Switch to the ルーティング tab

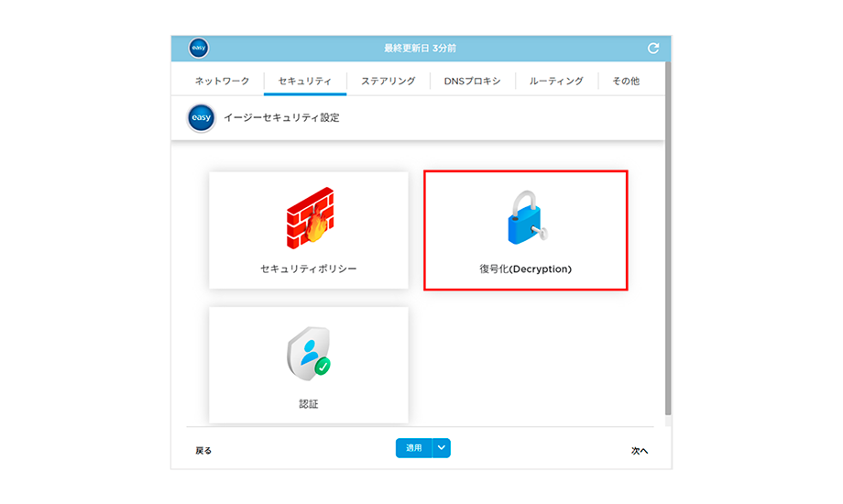(556, 82)
